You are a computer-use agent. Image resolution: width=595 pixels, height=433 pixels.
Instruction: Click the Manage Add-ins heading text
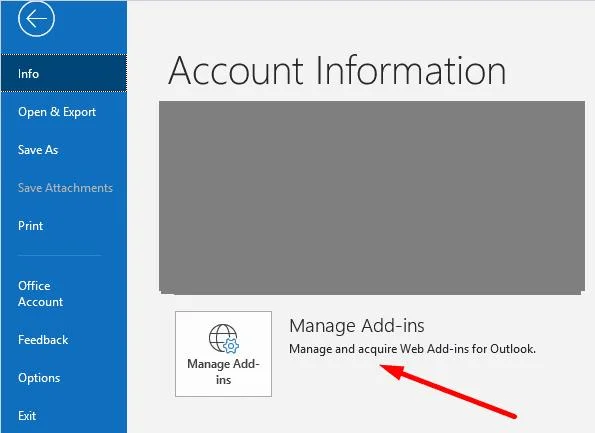pos(357,326)
